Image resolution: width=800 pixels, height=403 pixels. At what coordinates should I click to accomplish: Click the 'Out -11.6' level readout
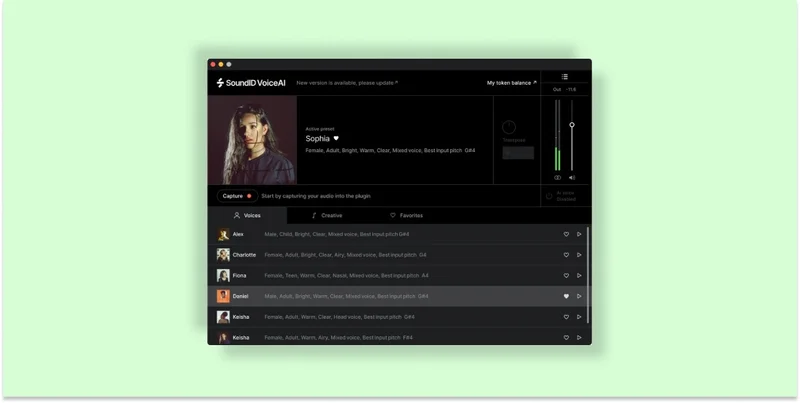click(x=564, y=89)
